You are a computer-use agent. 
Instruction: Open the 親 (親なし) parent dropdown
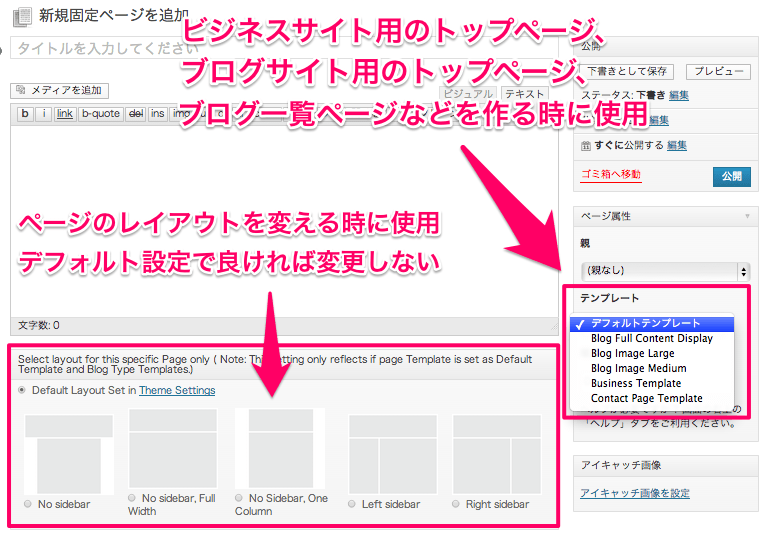(x=665, y=271)
